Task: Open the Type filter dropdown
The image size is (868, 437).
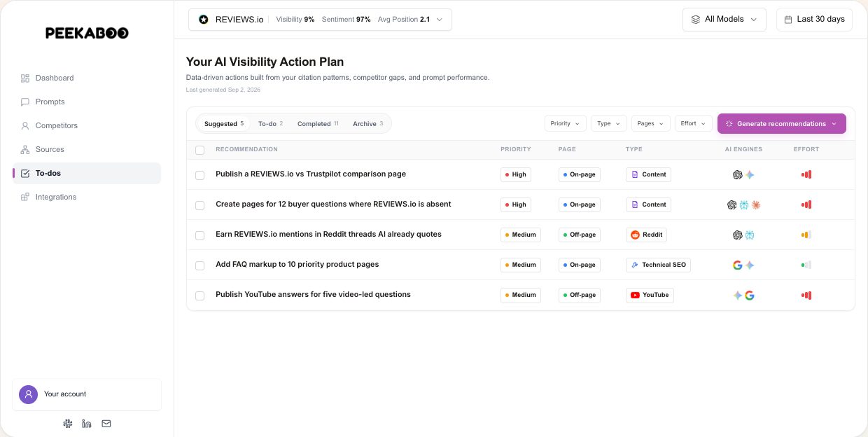Action: pos(609,123)
